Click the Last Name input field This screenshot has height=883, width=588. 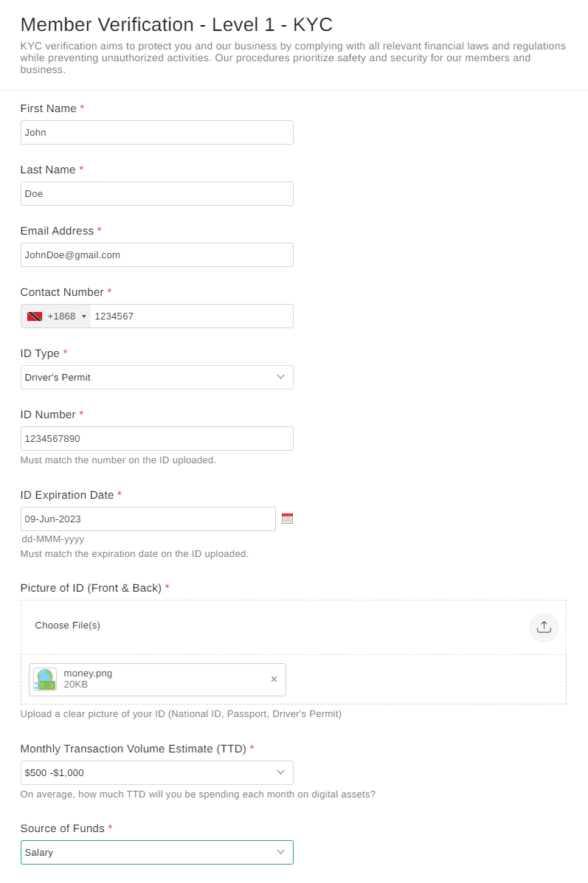[156, 194]
